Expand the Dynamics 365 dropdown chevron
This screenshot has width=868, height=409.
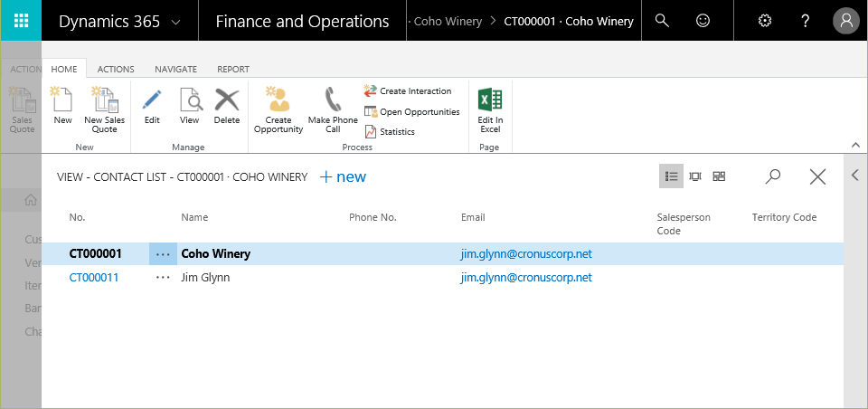(x=176, y=22)
